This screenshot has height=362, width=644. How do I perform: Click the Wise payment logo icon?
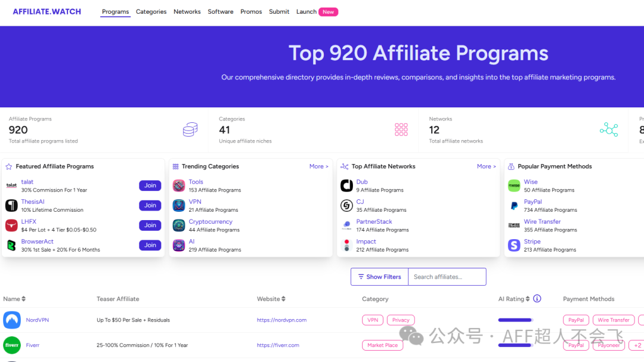point(514,185)
